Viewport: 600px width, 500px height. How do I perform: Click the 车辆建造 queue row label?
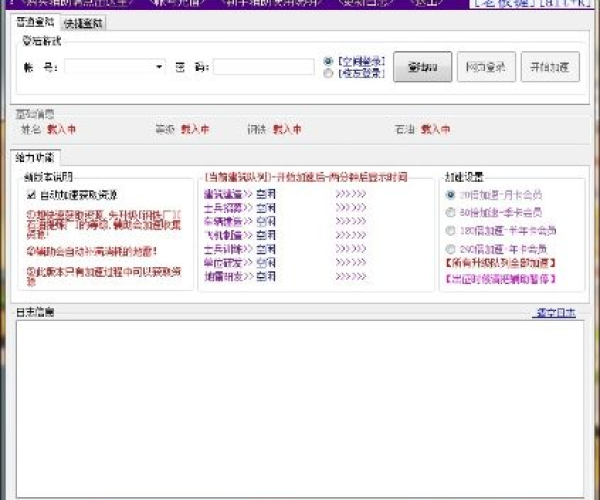click(x=223, y=221)
